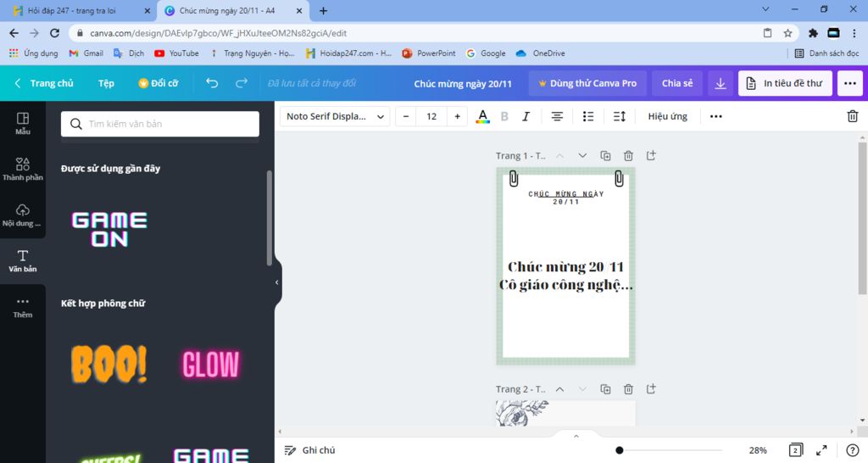Move Trang 1 down
The image size is (868, 463).
(582, 156)
